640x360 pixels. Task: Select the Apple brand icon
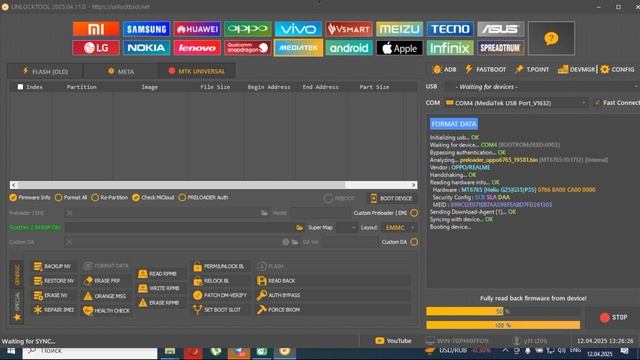tap(400, 48)
